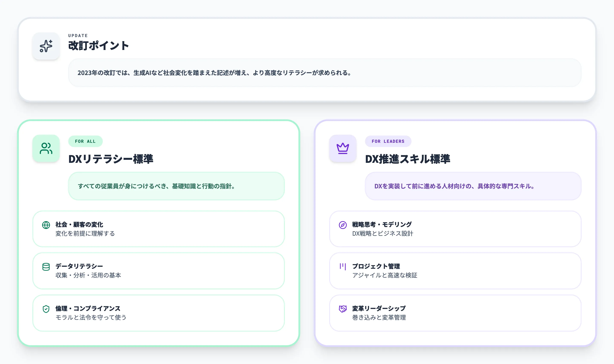Select the shield-check icon for 倫理・コンプライアンス
The height and width of the screenshot is (364, 614).
pyautogui.click(x=46, y=309)
